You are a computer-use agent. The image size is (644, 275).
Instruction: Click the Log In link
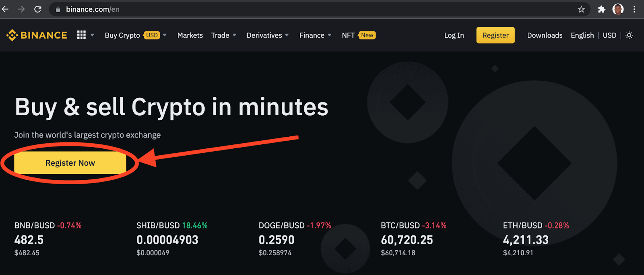pos(454,35)
